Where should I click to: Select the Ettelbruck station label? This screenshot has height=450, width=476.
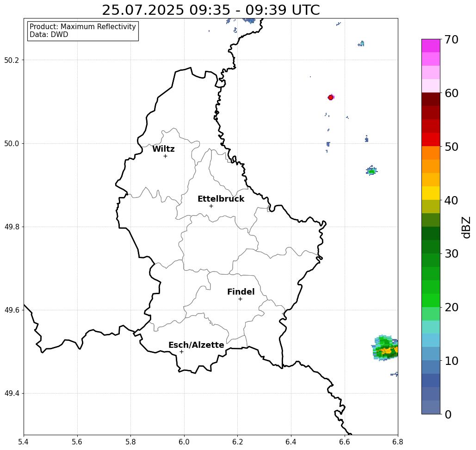click(x=221, y=199)
